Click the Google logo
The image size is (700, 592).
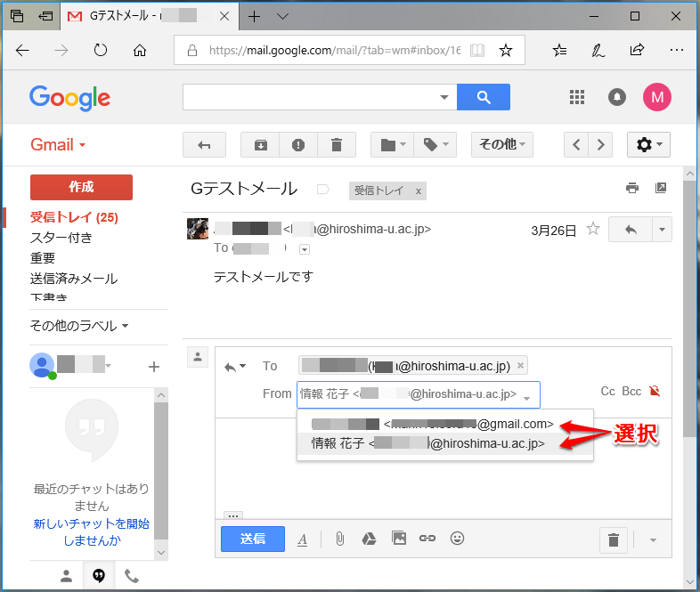[x=70, y=98]
